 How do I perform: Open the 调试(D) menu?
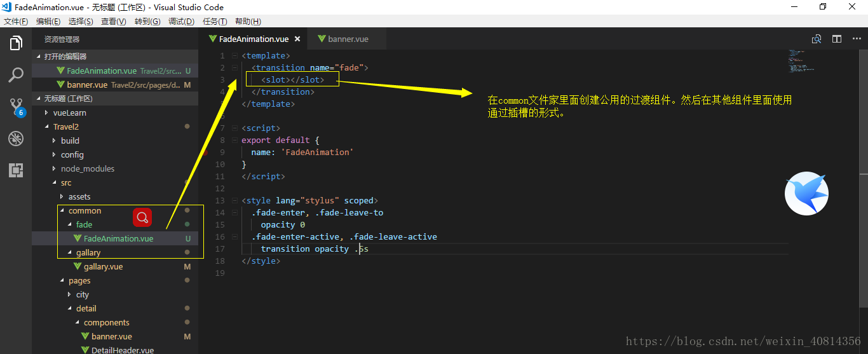tap(181, 22)
